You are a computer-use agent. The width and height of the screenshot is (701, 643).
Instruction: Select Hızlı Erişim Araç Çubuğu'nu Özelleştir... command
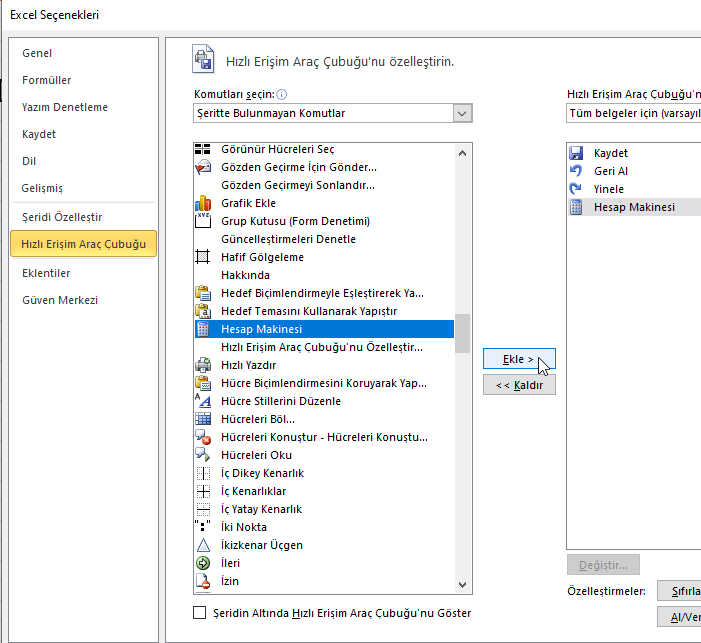click(324, 347)
